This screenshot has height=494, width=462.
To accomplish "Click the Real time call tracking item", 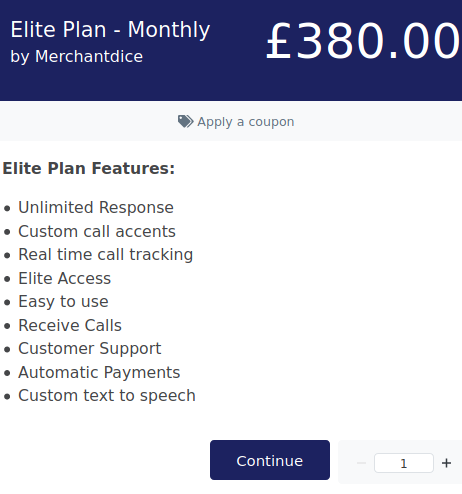I will (106, 255).
